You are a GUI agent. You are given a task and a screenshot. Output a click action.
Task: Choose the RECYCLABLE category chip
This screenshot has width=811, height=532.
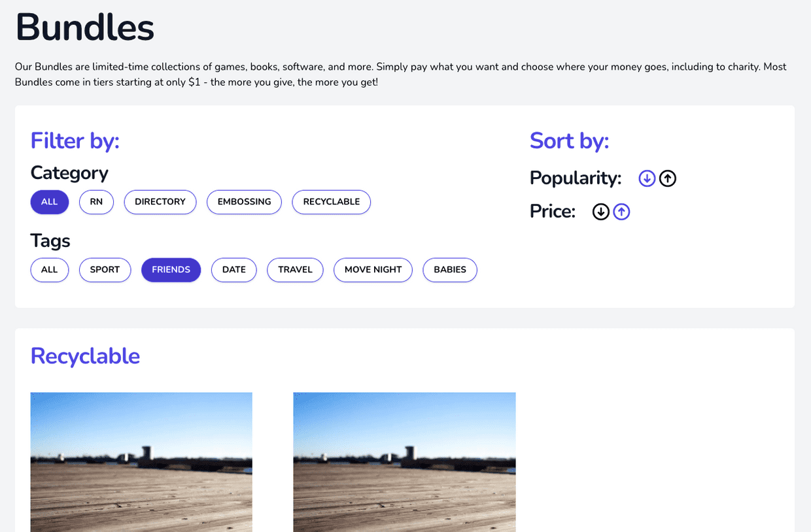click(332, 202)
